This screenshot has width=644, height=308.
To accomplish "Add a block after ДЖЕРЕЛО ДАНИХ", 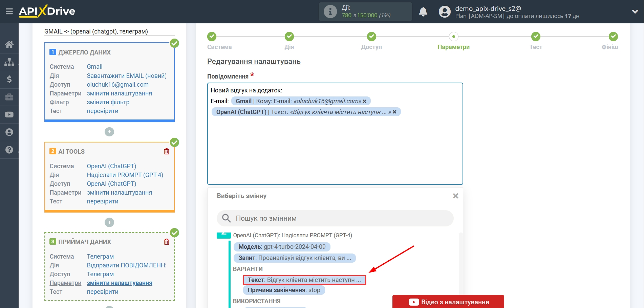I will [109, 132].
